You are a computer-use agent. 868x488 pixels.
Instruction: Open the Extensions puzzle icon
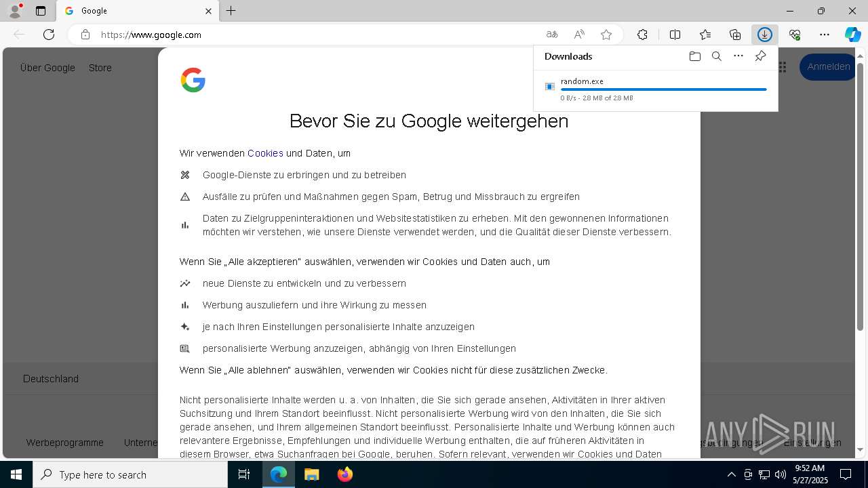(x=642, y=35)
